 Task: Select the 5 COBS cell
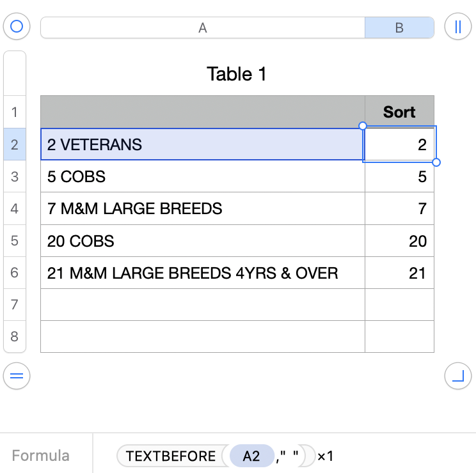tap(202, 176)
